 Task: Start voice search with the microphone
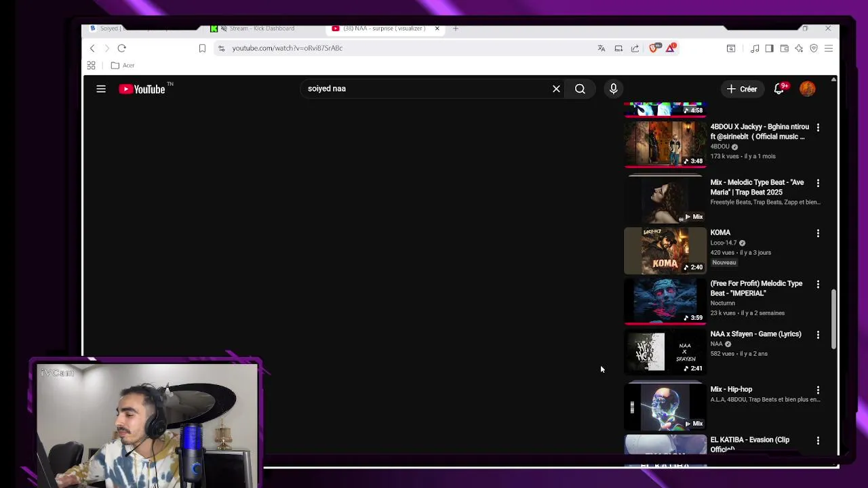click(x=613, y=89)
